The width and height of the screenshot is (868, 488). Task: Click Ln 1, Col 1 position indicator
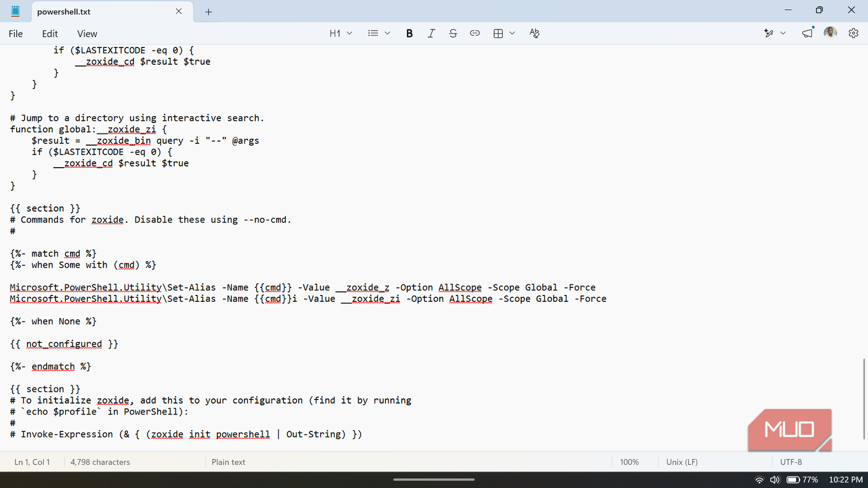(32, 462)
